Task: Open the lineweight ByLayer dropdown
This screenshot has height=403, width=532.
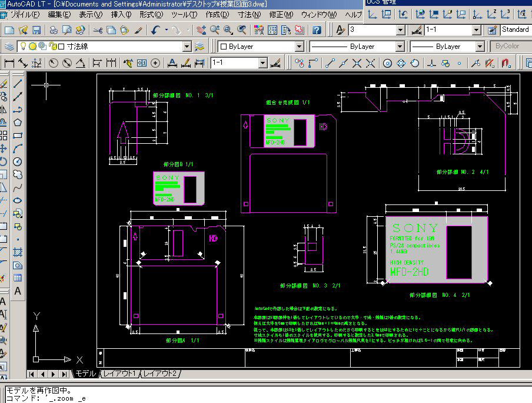Action: pos(480,47)
